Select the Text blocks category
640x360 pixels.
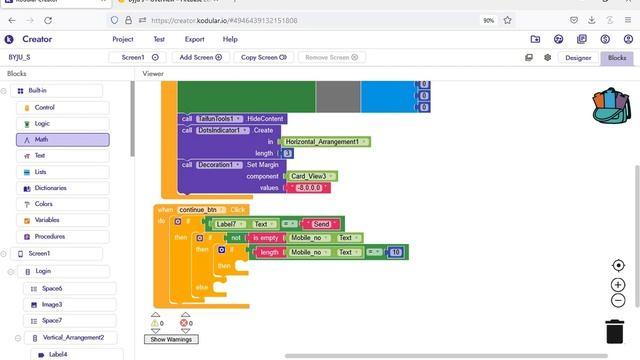tap(62, 156)
